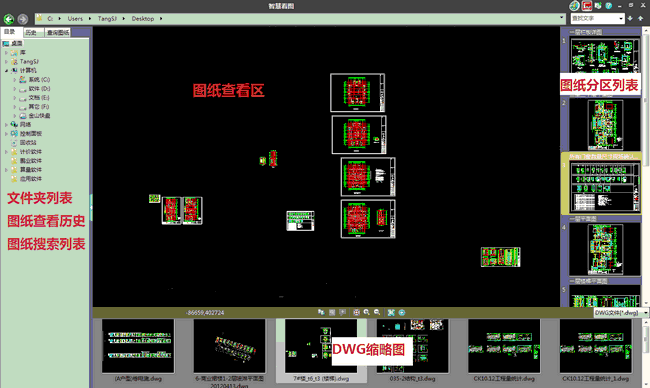
Task: Select 系统 (C:) drive in tree
Action: pos(39,80)
